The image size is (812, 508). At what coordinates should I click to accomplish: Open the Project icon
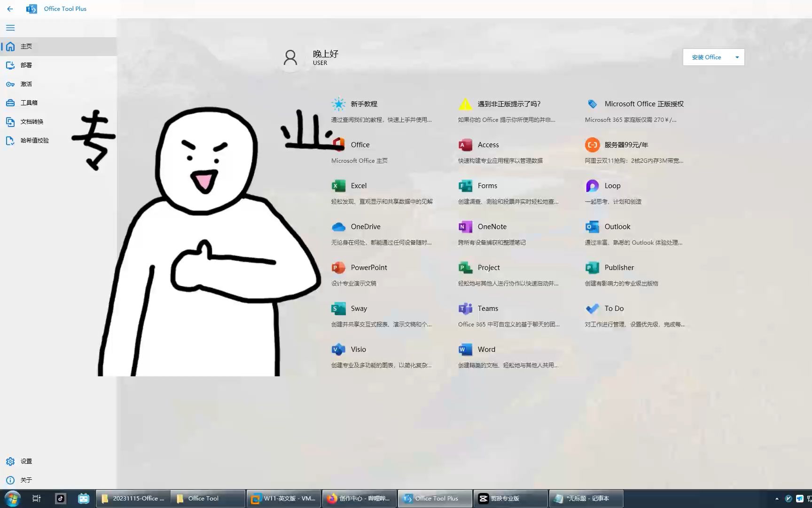click(465, 268)
